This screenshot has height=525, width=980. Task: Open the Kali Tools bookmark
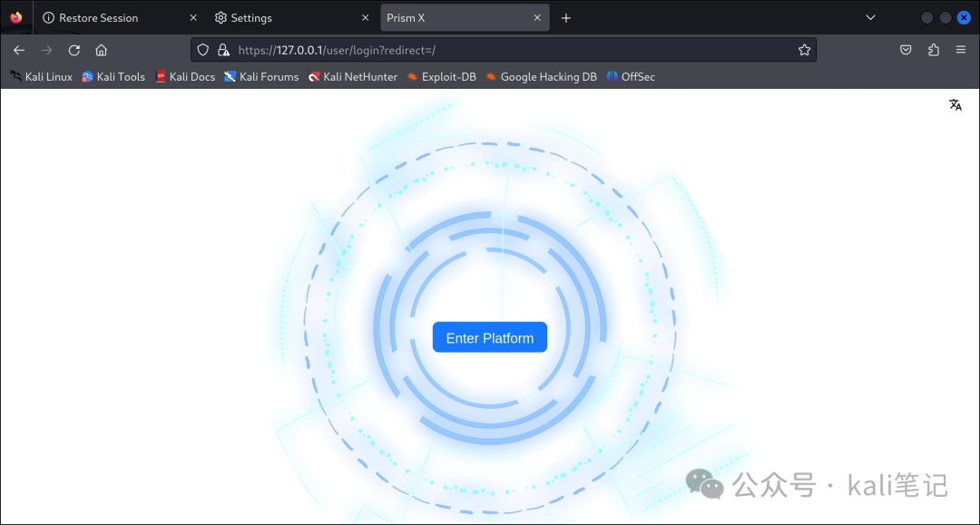113,77
